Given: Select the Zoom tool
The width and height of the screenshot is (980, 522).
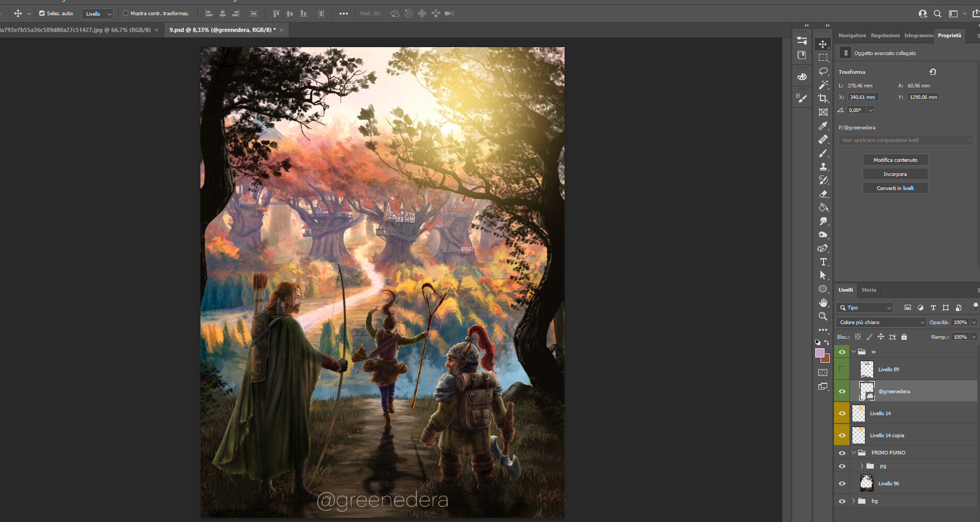Looking at the screenshot, I should point(823,316).
